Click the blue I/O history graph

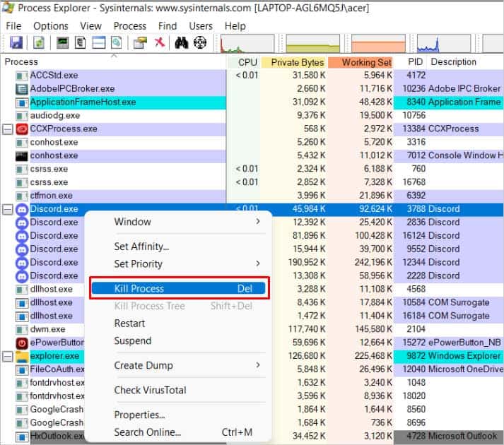[x=444, y=44]
